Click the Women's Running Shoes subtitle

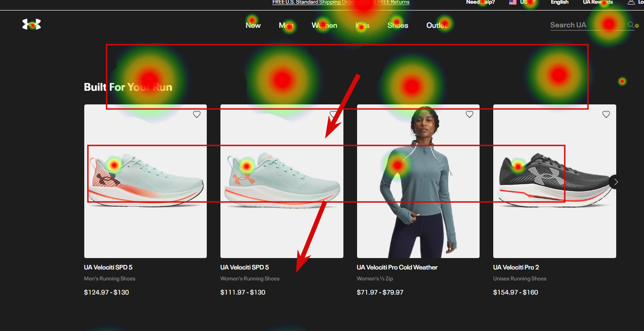(x=250, y=279)
